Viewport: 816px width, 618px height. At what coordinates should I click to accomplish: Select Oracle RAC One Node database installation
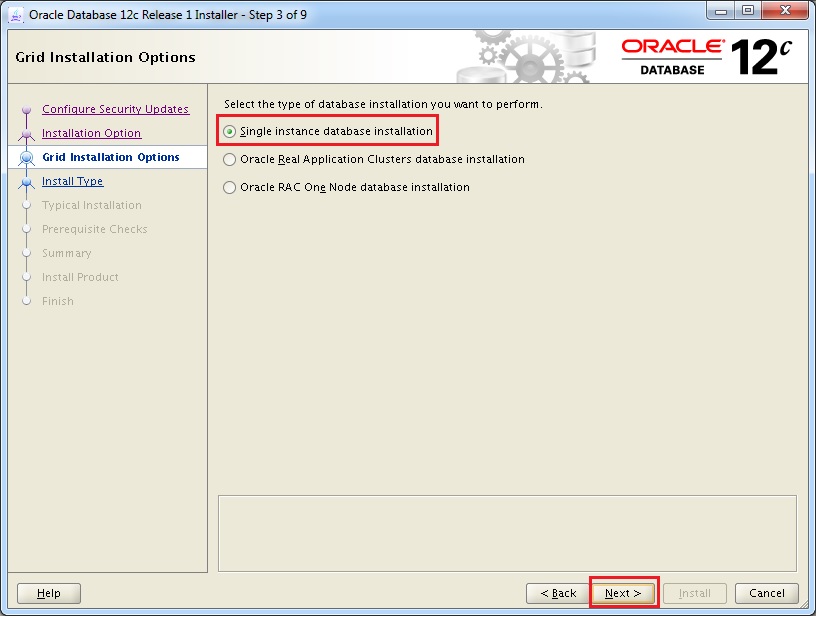pos(231,187)
